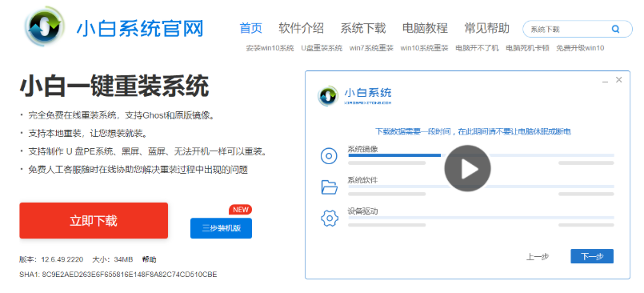
Task: Open 电脑开不了机 link
Action: point(477,48)
